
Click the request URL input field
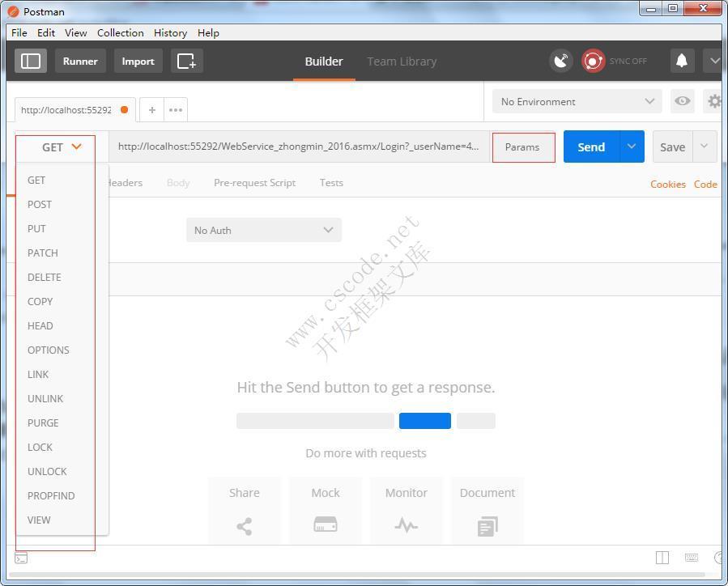click(x=298, y=146)
